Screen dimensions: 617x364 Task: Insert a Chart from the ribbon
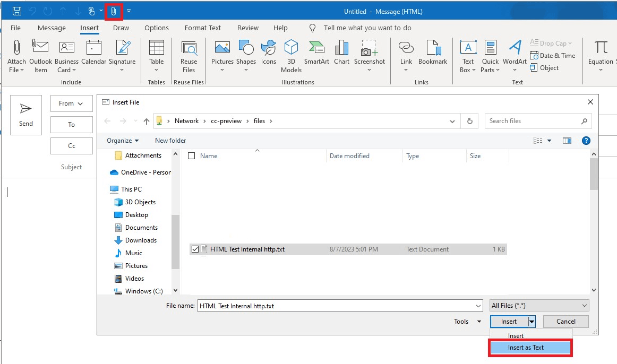[x=341, y=53]
